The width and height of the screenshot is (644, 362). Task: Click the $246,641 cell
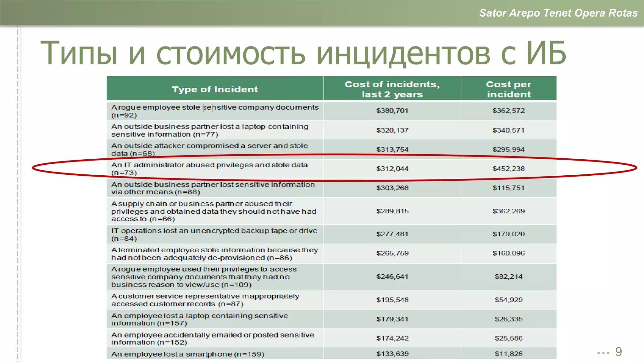point(392,277)
